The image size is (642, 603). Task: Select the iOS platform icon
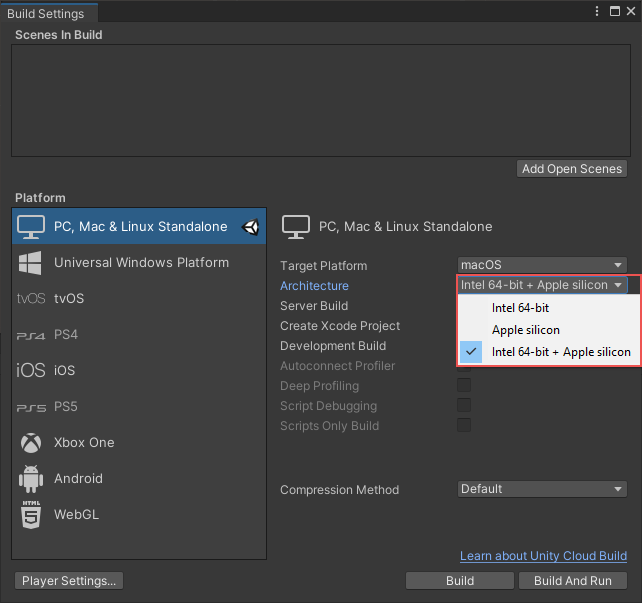(31, 371)
